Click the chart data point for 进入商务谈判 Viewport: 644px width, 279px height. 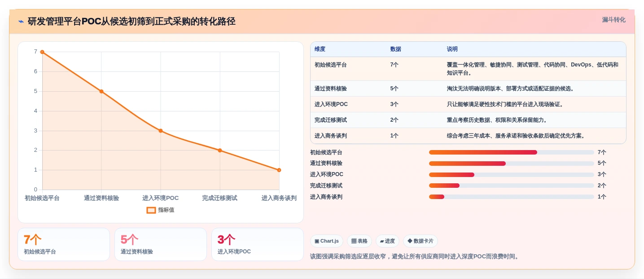coord(279,170)
